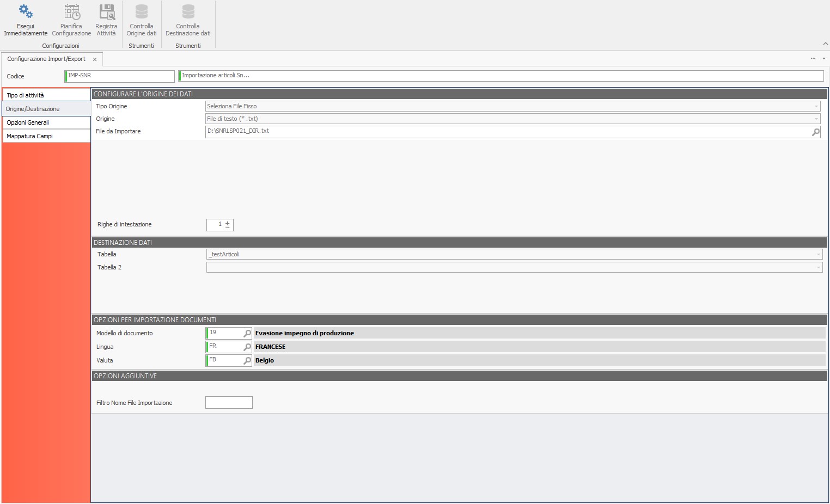Select the Origine/Destinazione section
Image resolution: width=830 pixels, height=504 pixels.
point(46,109)
